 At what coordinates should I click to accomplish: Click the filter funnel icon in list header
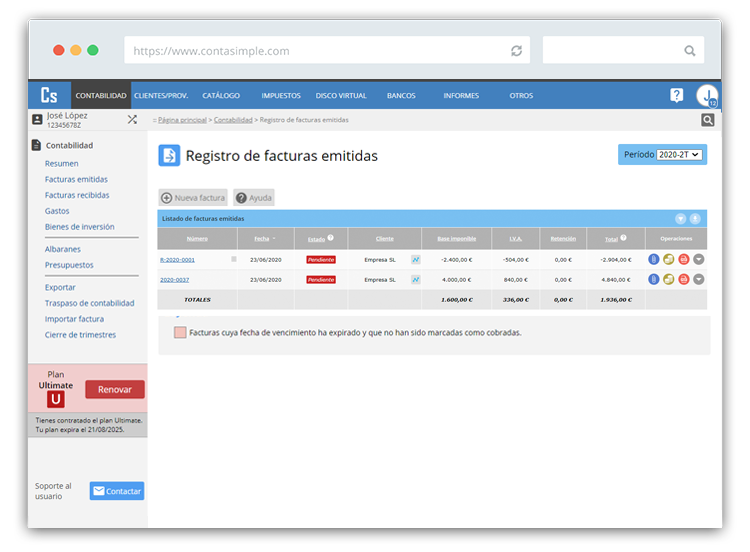680,219
